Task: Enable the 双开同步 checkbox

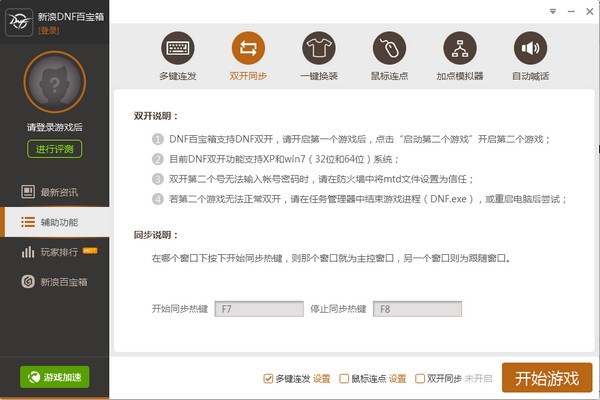Action: [420, 379]
